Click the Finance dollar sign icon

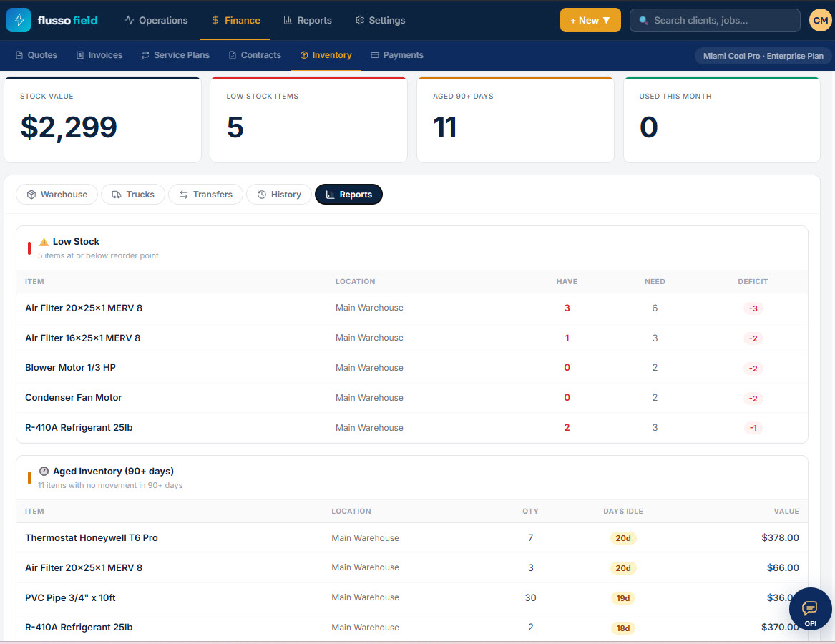pos(215,20)
